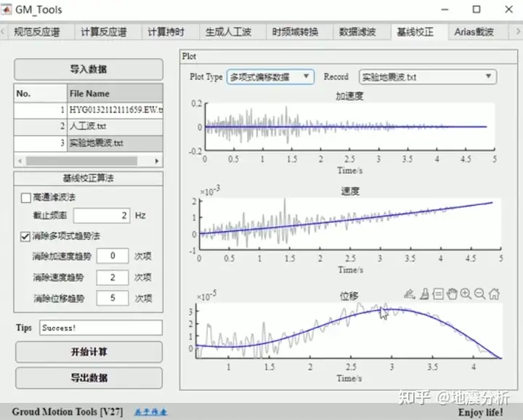Click row number 2 cell
This screenshot has height=420, width=523.
coord(41,126)
